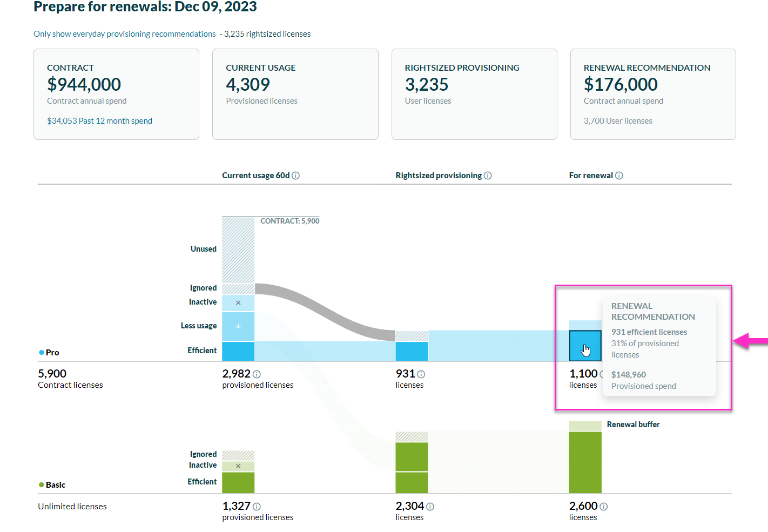Select the Pro Unused hatched bar segment
The height and width of the screenshot is (532, 768).
238,250
